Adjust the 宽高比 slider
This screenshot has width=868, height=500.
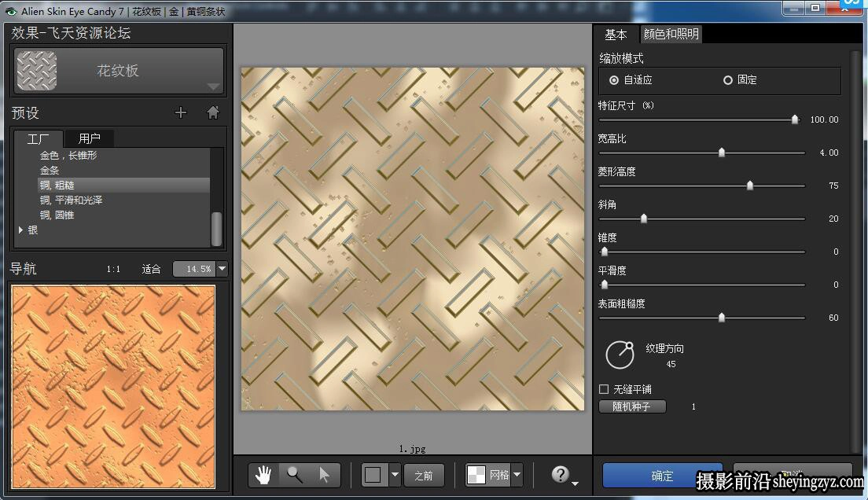click(721, 153)
